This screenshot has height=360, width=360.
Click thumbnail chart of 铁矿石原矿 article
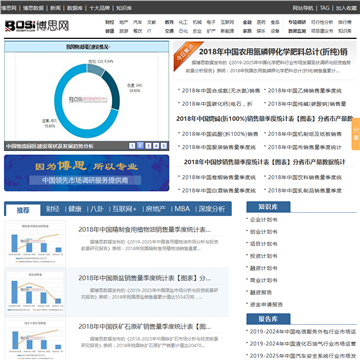[35, 339]
